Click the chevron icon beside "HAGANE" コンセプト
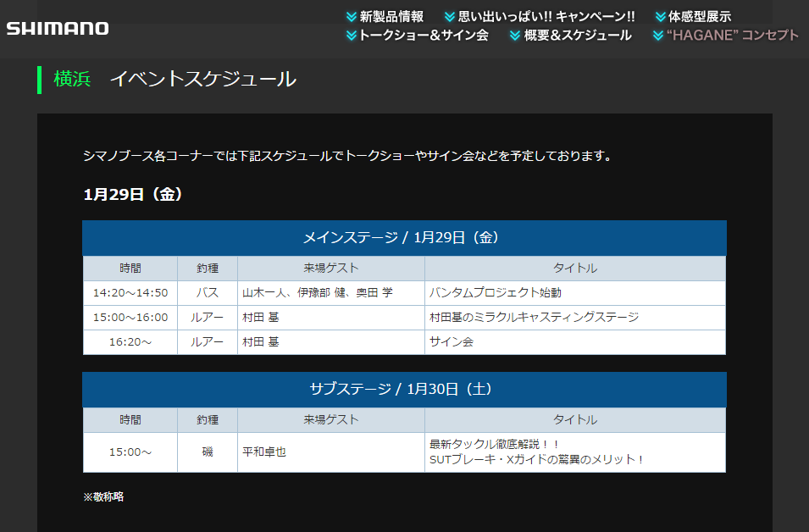 (x=658, y=36)
